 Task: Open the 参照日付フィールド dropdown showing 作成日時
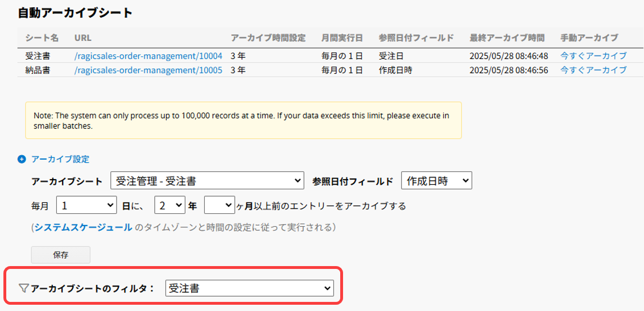[436, 181]
